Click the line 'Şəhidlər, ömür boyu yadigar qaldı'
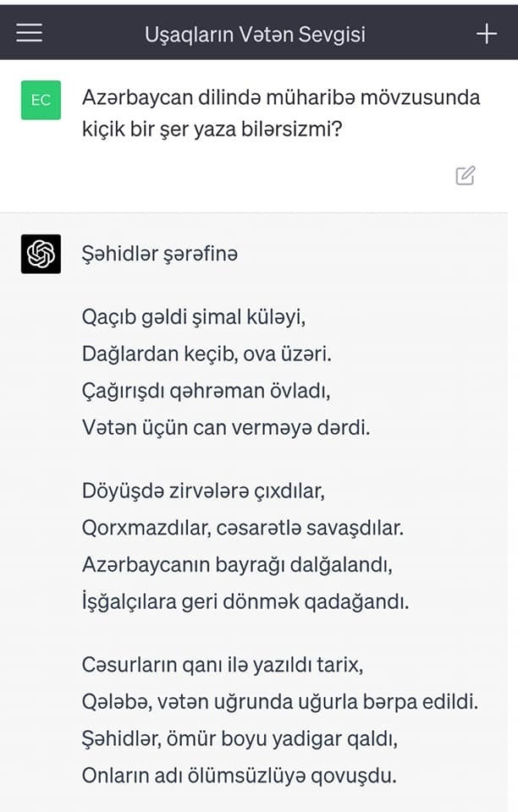518x812 pixels. pyautogui.click(x=240, y=738)
